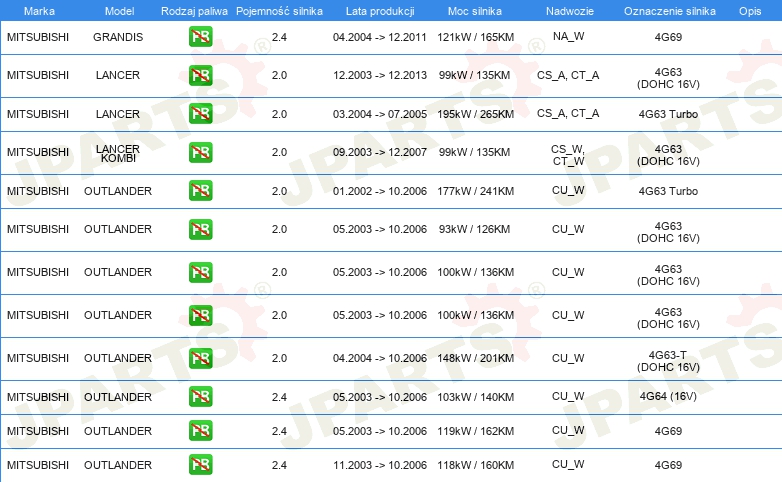The height and width of the screenshot is (482, 782).
Task: Click the fuel icon in the OUTLANDER 103kW row
Action: [200, 397]
